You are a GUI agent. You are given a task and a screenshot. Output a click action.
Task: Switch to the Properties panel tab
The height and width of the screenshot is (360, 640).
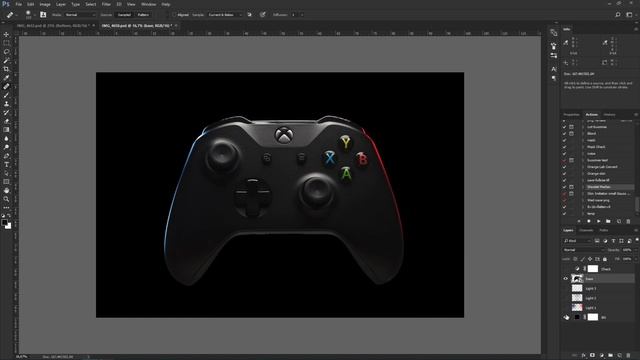pyautogui.click(x=571, y=115)
